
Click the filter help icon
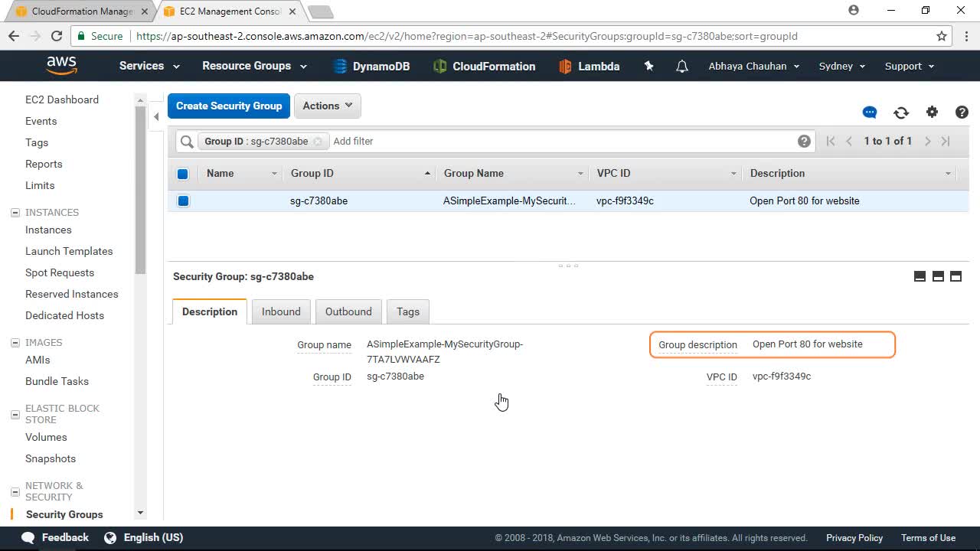[804, 141]
